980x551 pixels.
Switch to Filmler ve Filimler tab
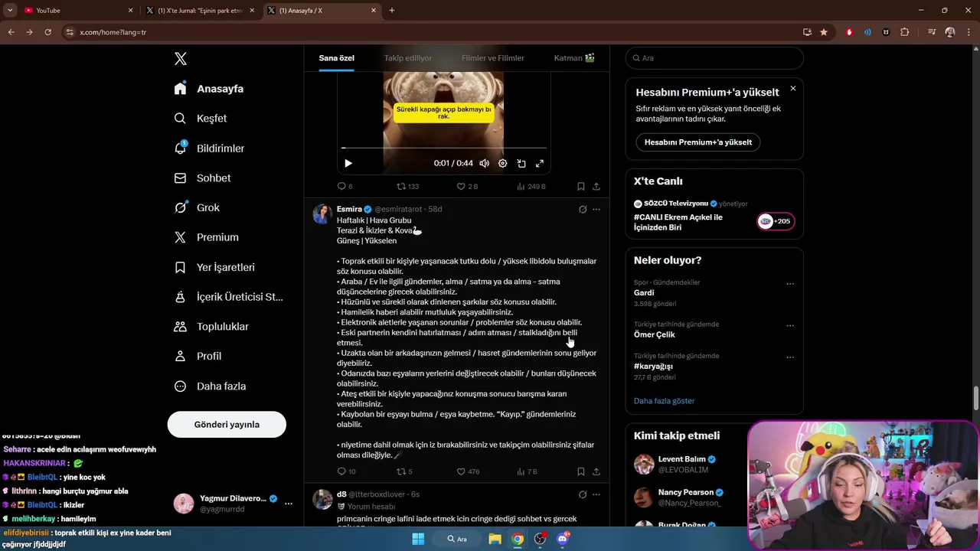(x=493, y=58)
